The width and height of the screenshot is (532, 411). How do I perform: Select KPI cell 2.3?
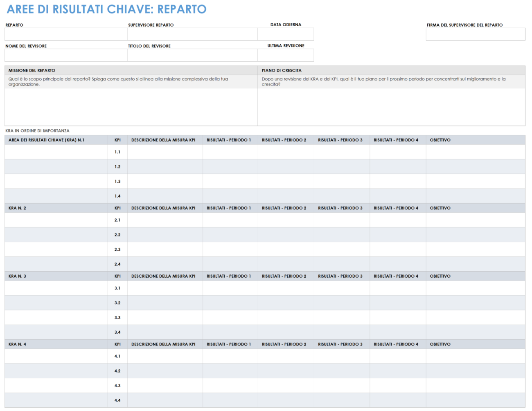(117, 249)
